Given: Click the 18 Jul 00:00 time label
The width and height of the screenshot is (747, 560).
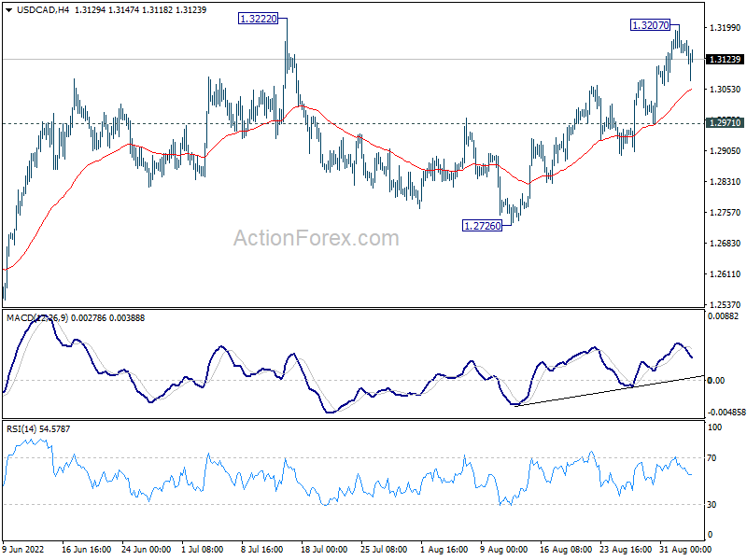Looking at the screenshot, I should 324,550.
